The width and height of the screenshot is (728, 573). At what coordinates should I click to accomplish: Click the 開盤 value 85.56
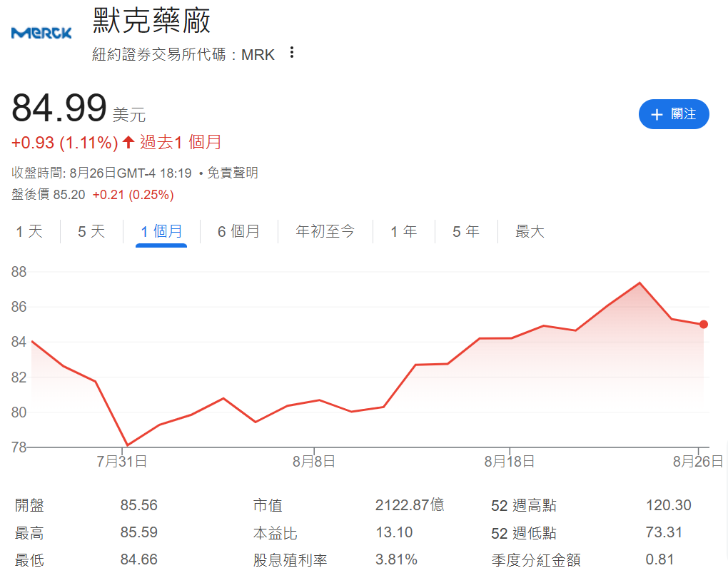click(x=139, y=504)
